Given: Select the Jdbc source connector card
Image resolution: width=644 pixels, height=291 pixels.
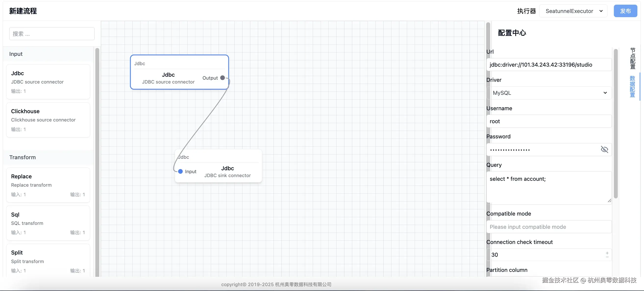Looking at the screenshot, I should coord(48,82).
